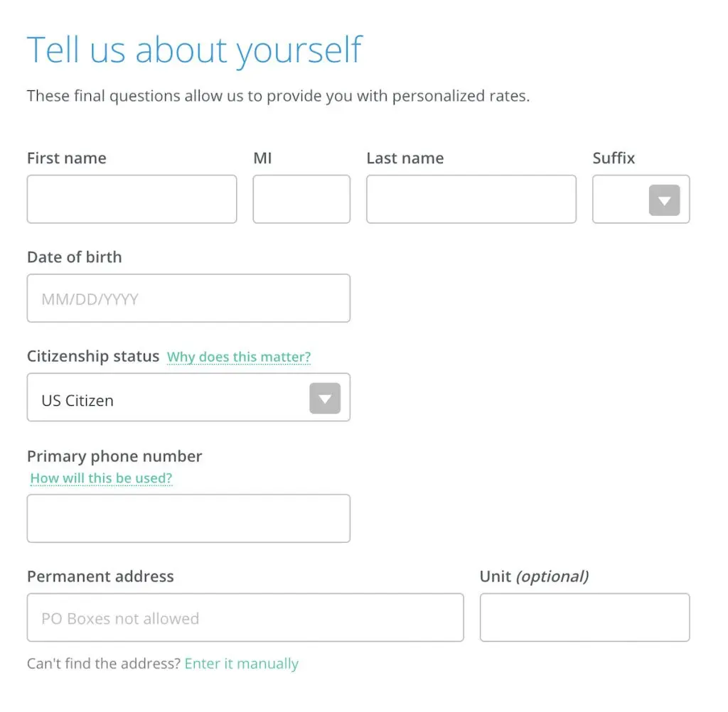Open the "Why does this matter?" link
Image resolution: width=728 pixels, height=712 pixels.
click(239, 357)
